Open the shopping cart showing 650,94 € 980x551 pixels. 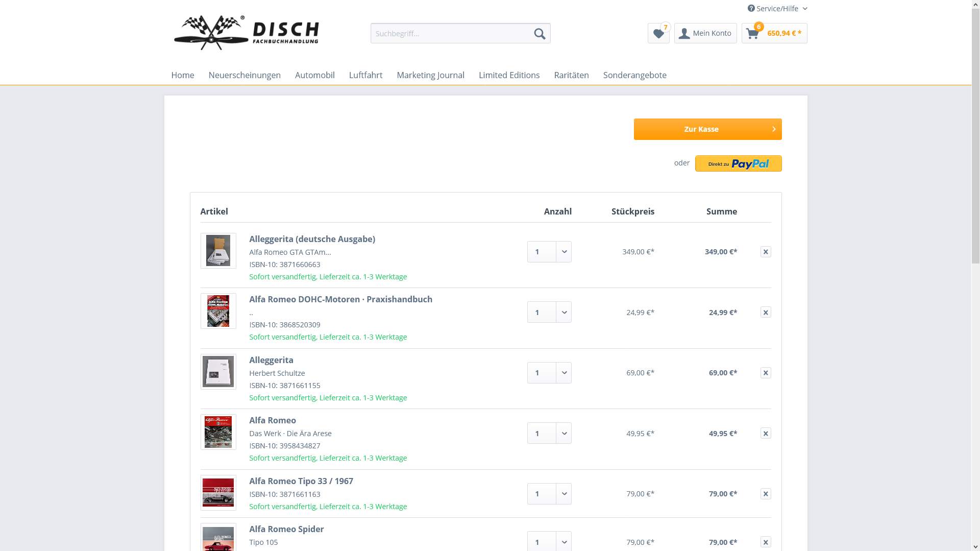774,33
